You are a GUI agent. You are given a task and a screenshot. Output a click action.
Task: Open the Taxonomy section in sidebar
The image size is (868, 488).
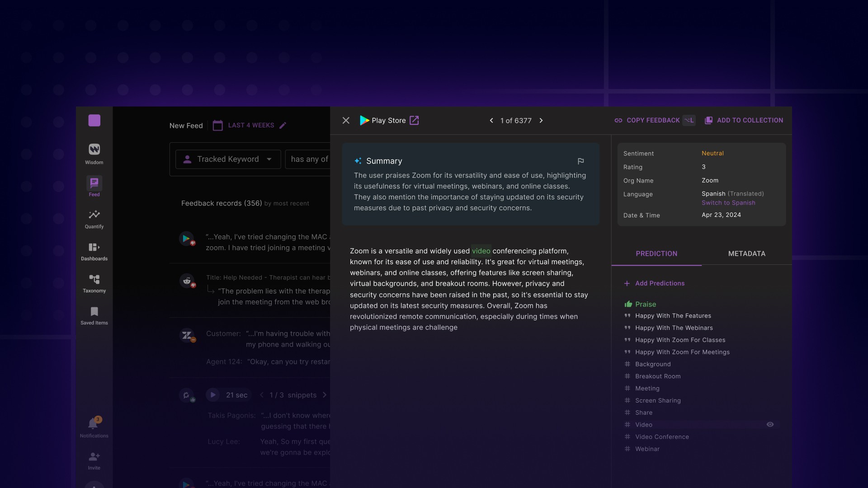(x=94, y=283)
